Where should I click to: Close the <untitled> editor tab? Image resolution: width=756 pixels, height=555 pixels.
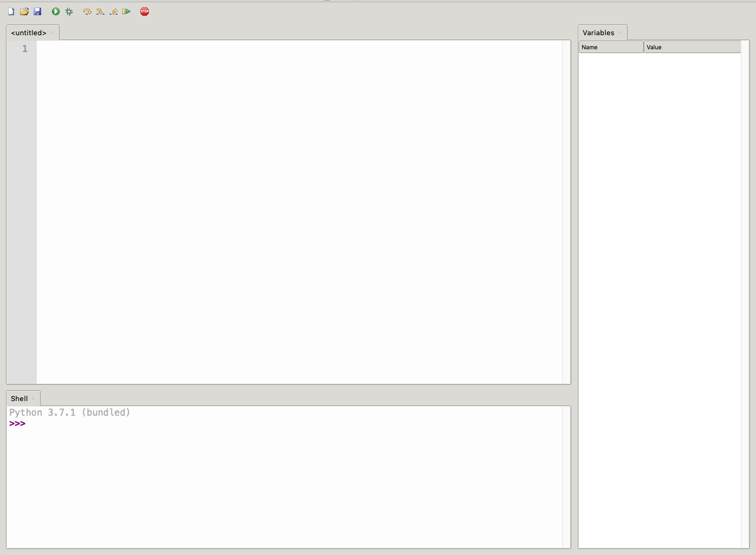click(52, 33)
